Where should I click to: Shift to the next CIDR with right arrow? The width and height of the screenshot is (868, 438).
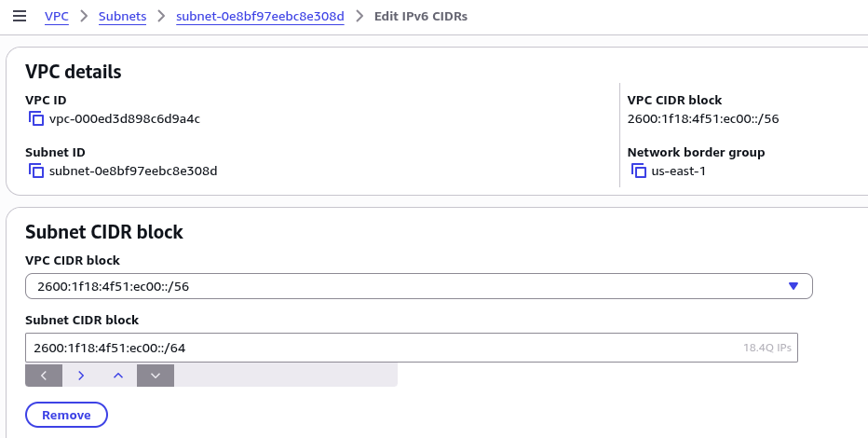point(81,376)
